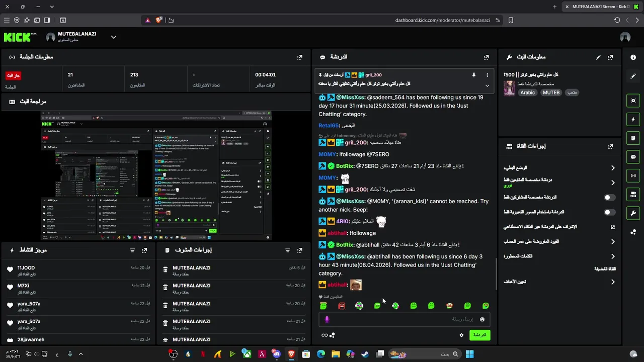Viewport: 644px width, 362px height.
Task: Pop out the session info panel
Action: (x=300, y=57)
